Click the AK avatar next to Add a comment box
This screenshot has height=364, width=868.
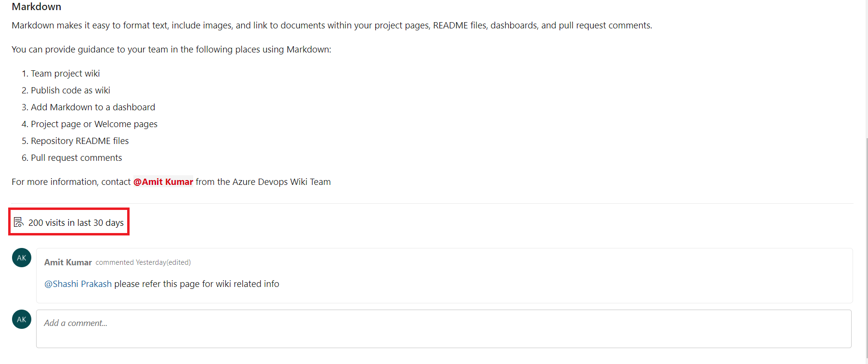(22, 319)
